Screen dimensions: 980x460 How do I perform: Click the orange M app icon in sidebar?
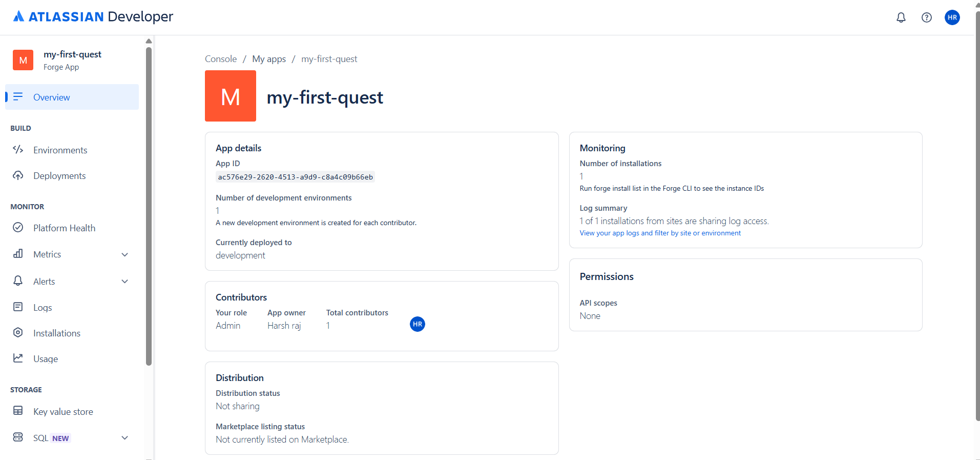[x=23, y=60]
